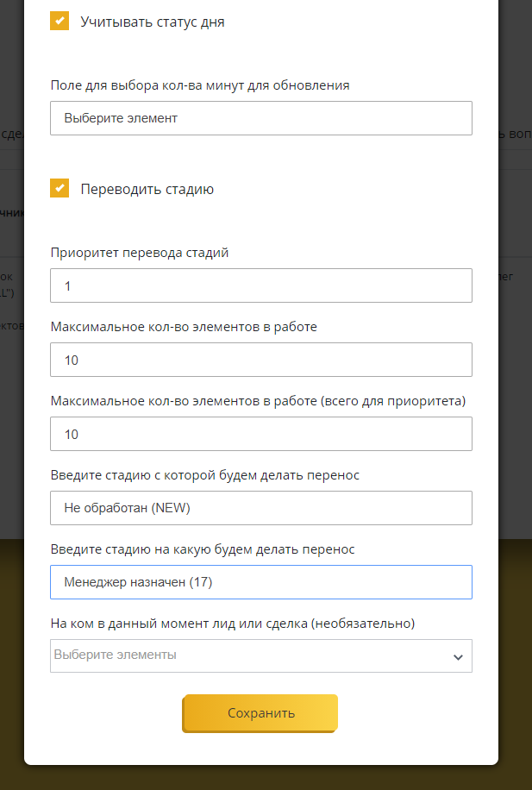Screen dimensions: 532x790
Task: Click the "Максимальное кол-во элементов в работе" input
Action: (x=260, y=360)
